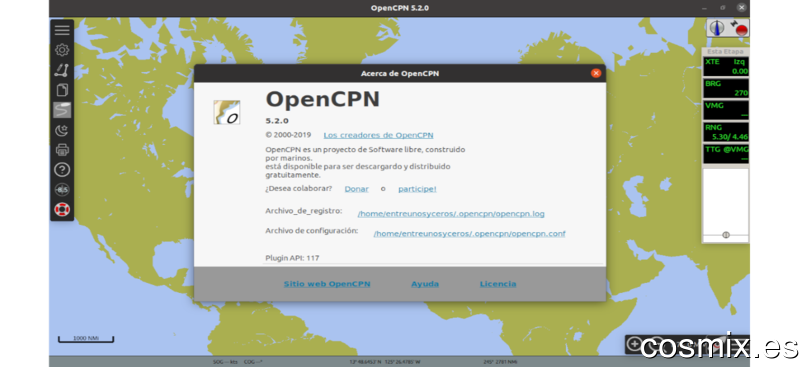800x367 pixels.
Task: Open the About question mark icon
Action: [62, 169]
